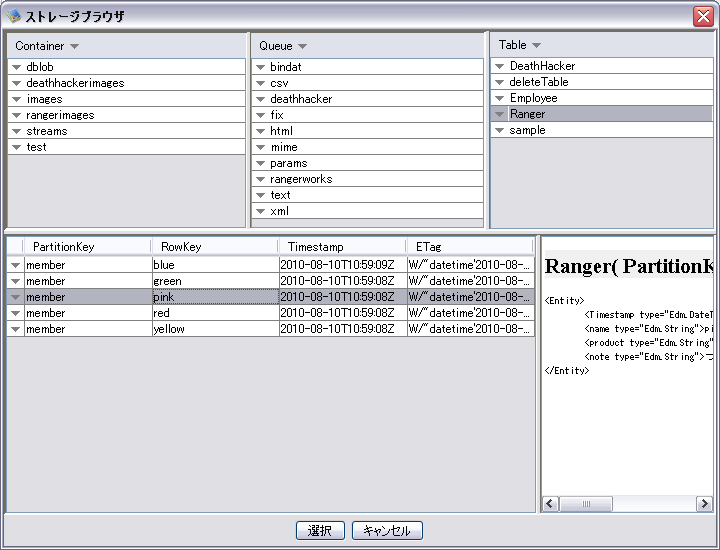Click the arrow icon beside bindat queue
Screen dimensions: 720x550
pyautogui.click(x=260, y=67)
